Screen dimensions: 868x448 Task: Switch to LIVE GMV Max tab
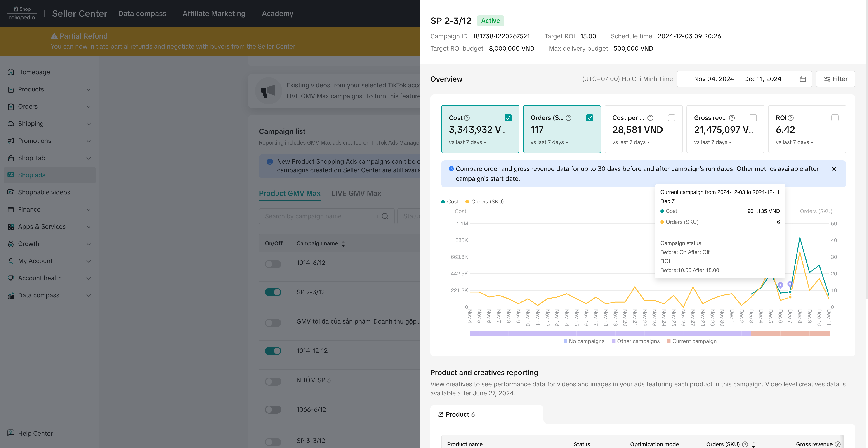click(356, 194)
